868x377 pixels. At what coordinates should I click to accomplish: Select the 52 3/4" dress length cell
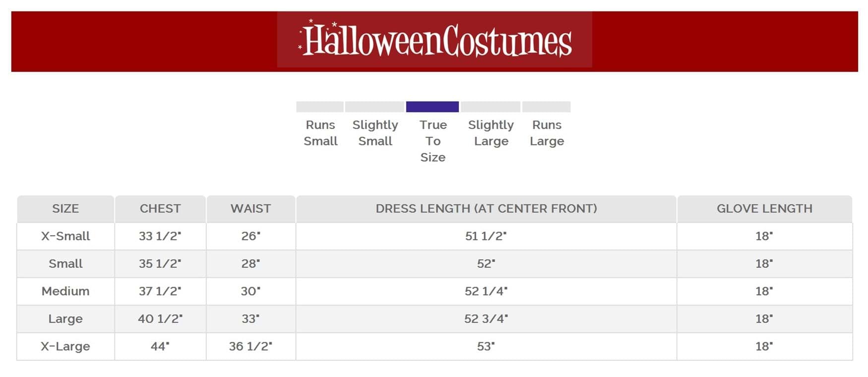pos(486,319)
